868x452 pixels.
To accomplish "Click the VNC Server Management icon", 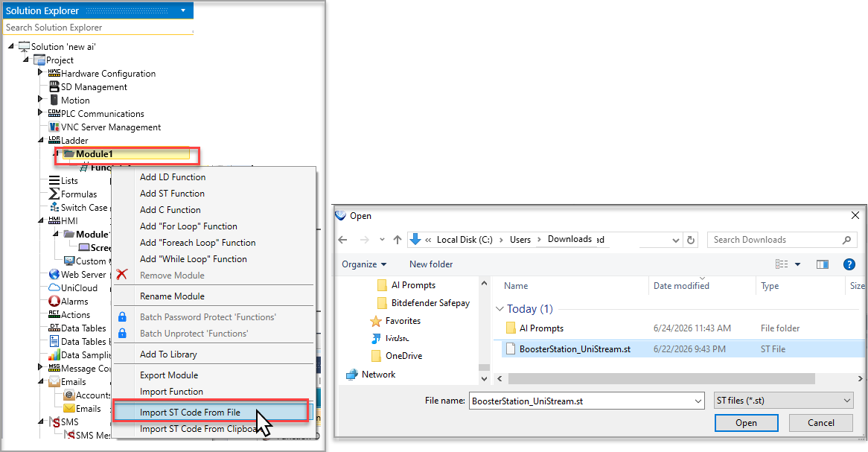I will 54,127.
